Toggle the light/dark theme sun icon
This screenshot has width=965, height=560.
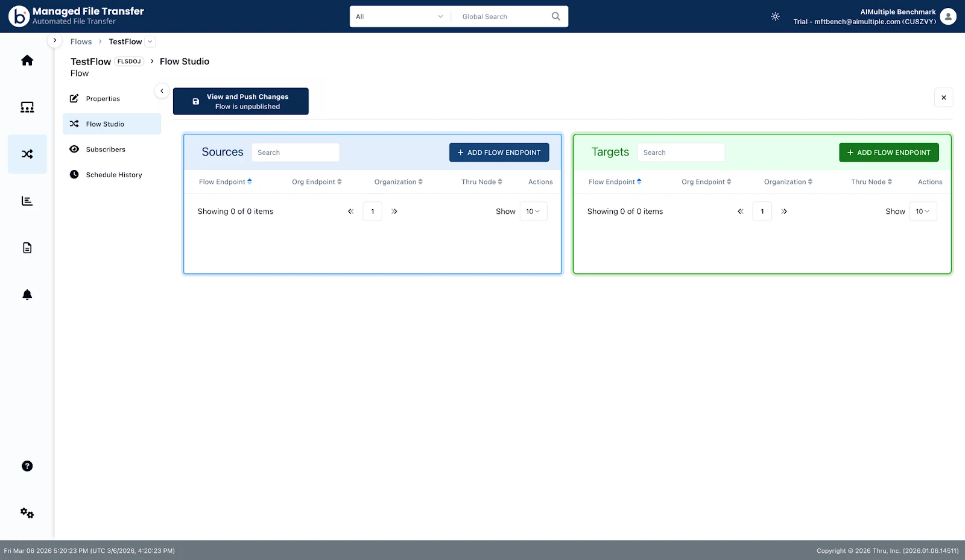point(776,17)
